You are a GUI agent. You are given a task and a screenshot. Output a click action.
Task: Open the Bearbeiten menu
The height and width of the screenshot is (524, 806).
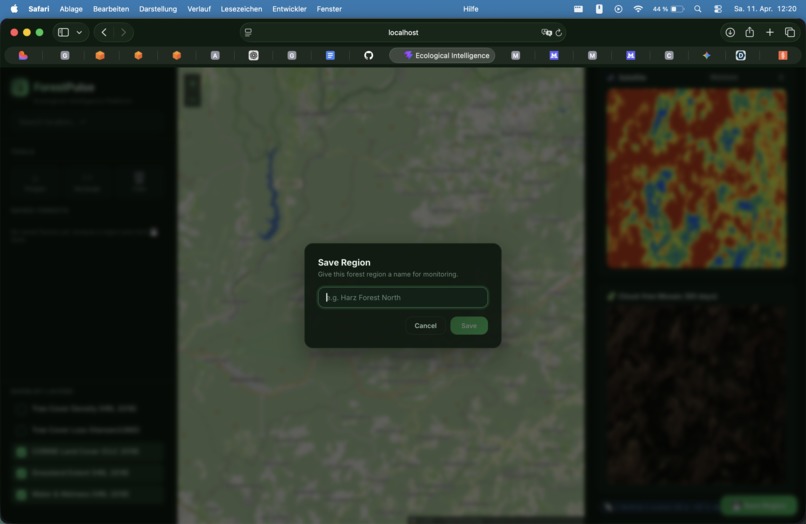111,9
